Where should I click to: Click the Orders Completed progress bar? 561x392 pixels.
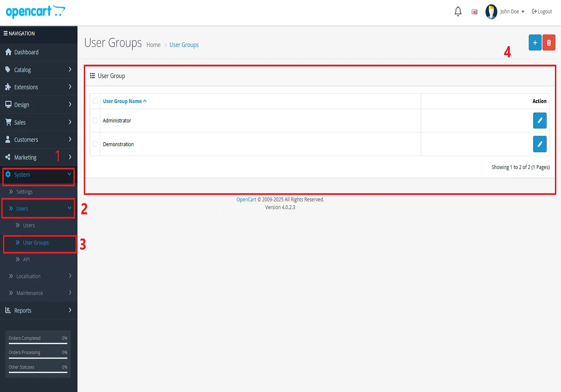[x=38, y=343]
